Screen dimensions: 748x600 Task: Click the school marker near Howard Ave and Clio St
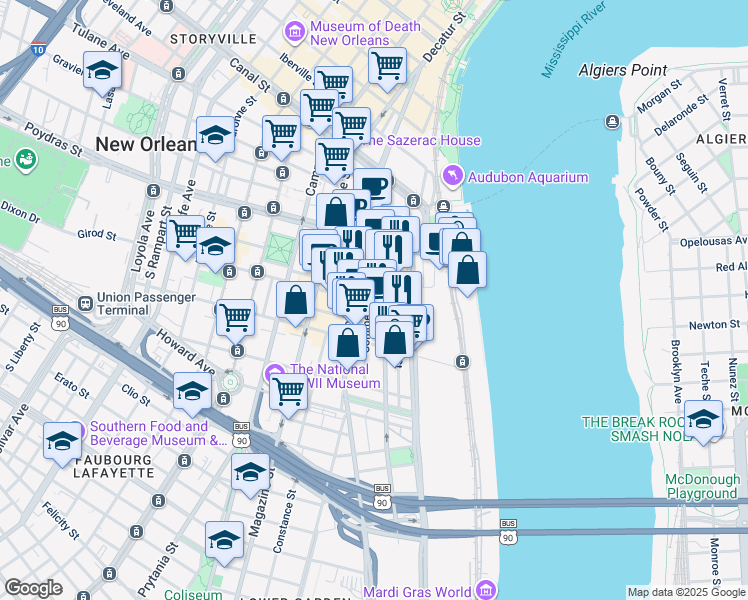(x=192, y=393)
